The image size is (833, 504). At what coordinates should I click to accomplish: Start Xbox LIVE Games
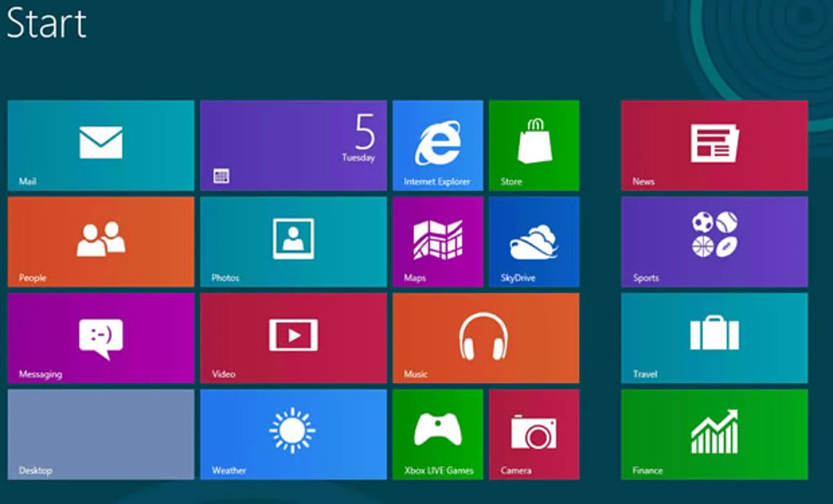438,434
